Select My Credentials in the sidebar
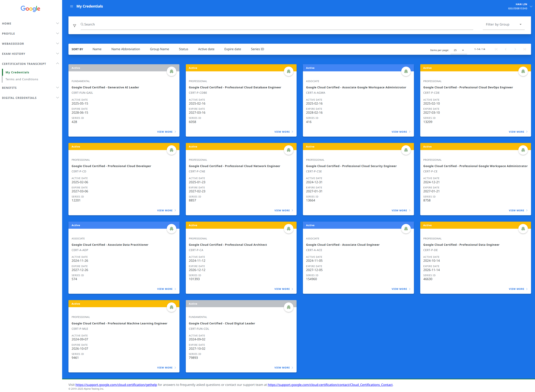Screen dimensions: 535x392 click(17, 72)
